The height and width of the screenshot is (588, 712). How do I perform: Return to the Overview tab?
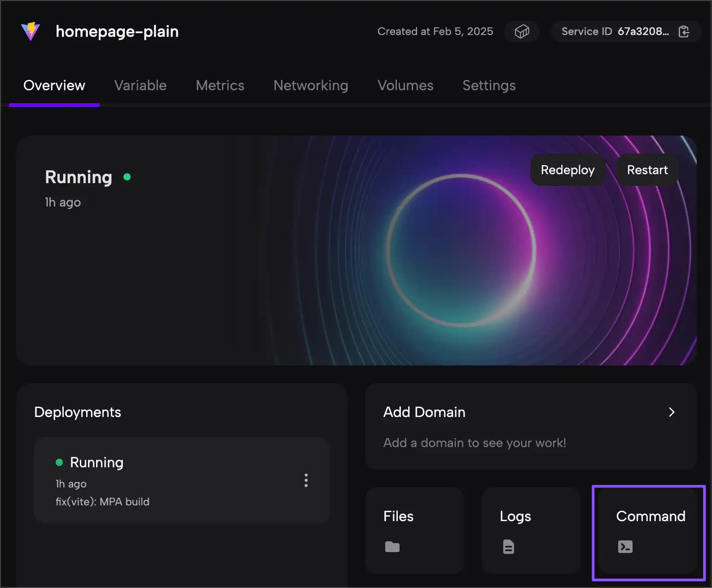click(54, 85)
